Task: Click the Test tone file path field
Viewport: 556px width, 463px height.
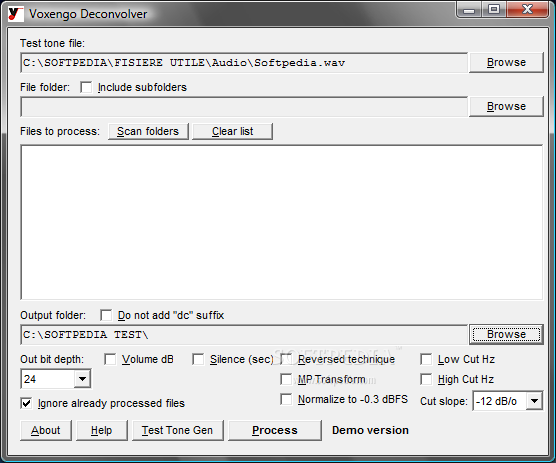Action: coord(244,63)
